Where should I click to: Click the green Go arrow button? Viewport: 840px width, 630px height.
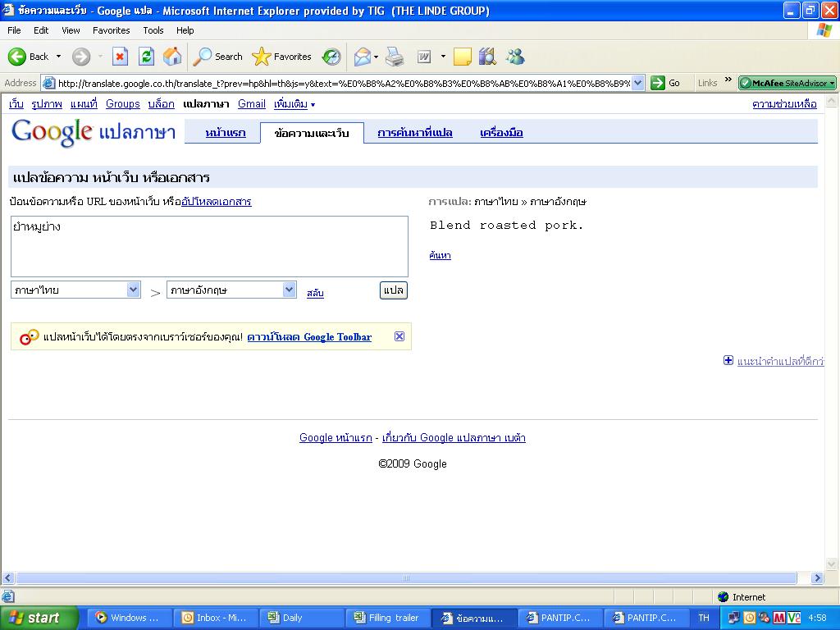tap(657, 83)
